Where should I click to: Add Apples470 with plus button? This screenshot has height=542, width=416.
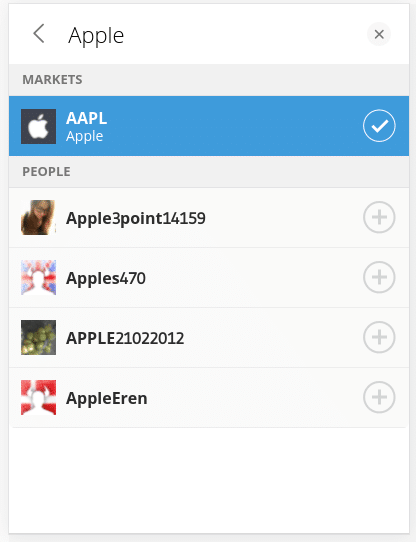tap(379, 277)
